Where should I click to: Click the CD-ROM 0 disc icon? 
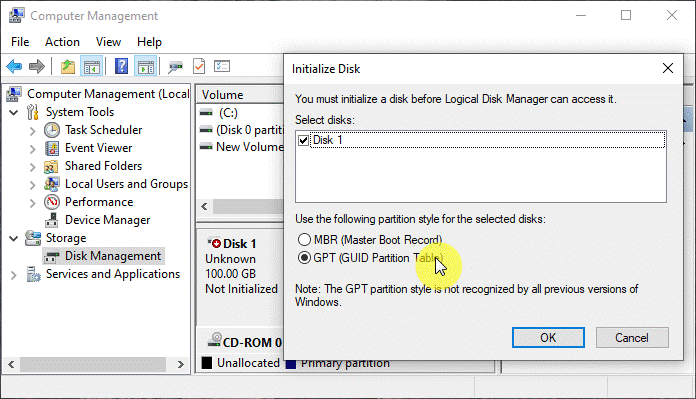[215, 340]
